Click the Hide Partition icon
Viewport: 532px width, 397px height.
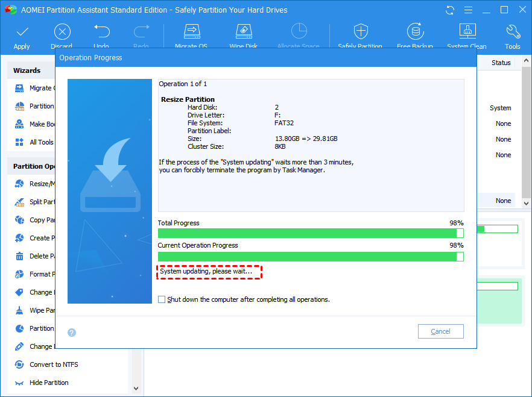(x=19, y=383)
